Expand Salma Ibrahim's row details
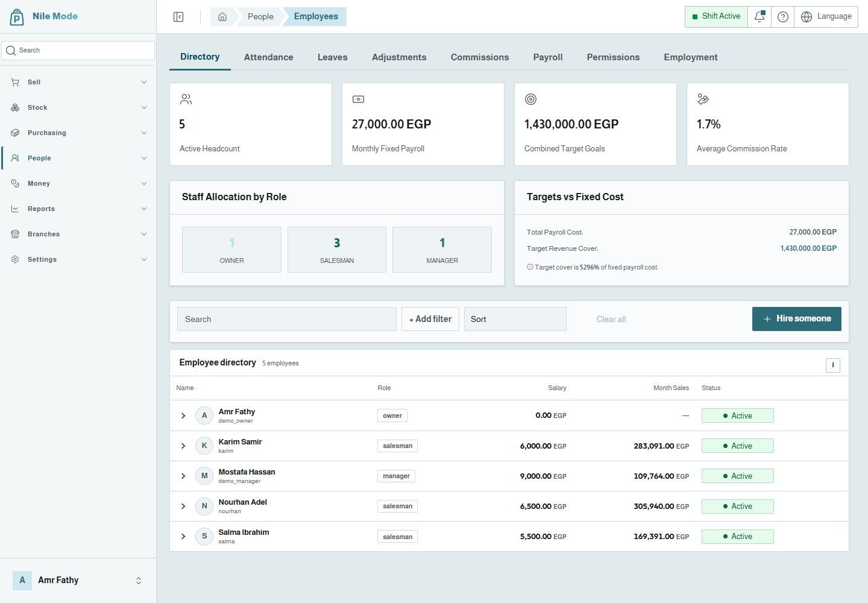 tap(183, 537)
